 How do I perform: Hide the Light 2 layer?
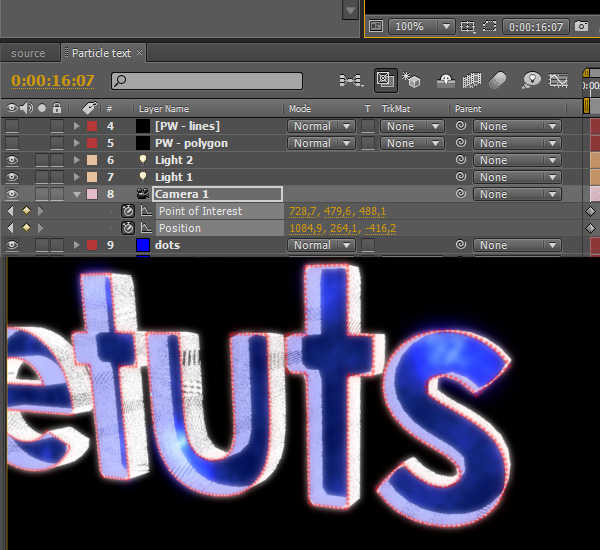click(12, 160)
